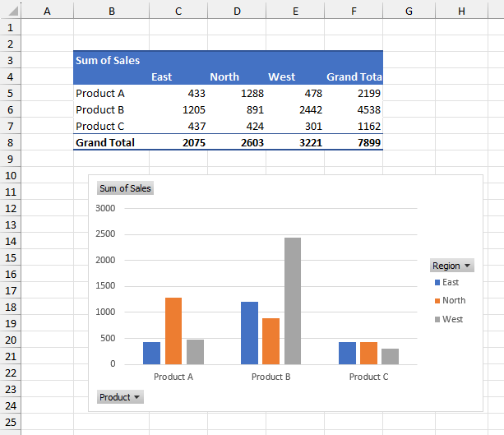Click the Sum of Sales pivot table cell

click(108, 60)
